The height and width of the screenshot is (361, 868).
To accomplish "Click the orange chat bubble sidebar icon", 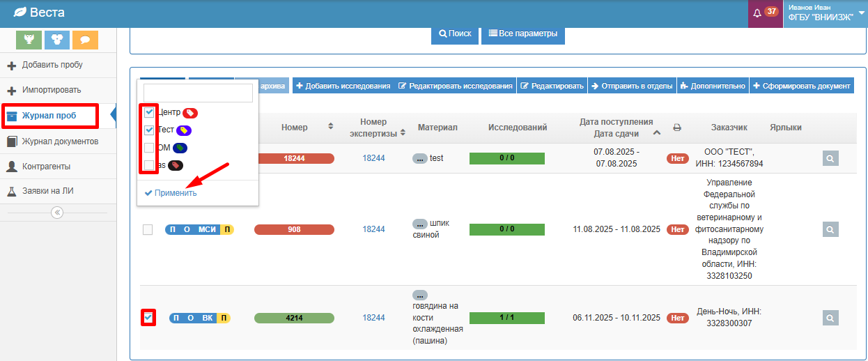I will pyautogui.click(x=85, y=40).
